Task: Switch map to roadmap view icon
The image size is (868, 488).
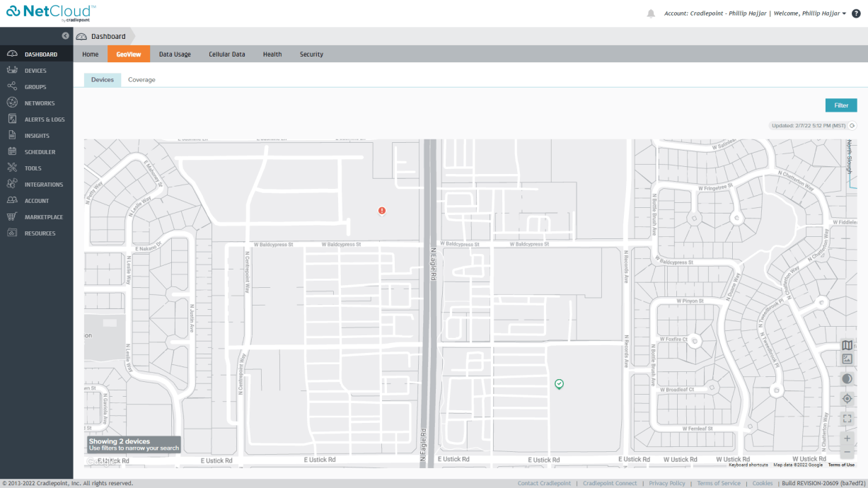Action: tap(847, 345)
